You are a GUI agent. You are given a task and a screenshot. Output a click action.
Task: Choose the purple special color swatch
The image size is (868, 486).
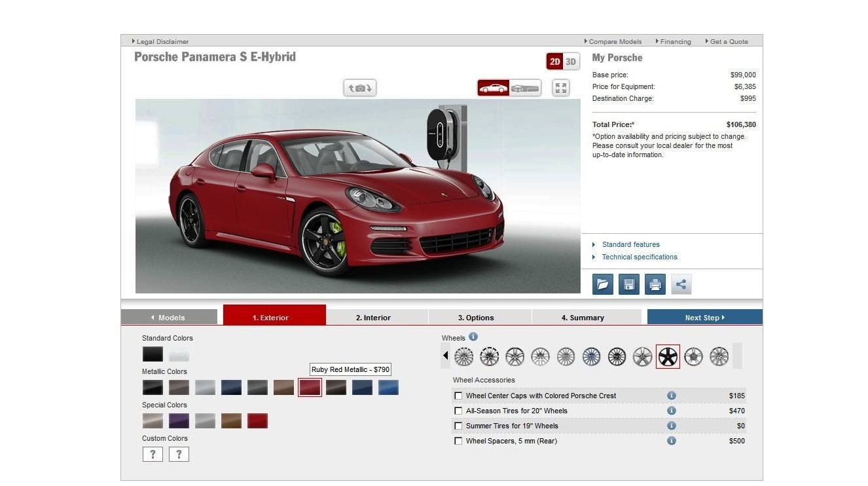[179, 421]
